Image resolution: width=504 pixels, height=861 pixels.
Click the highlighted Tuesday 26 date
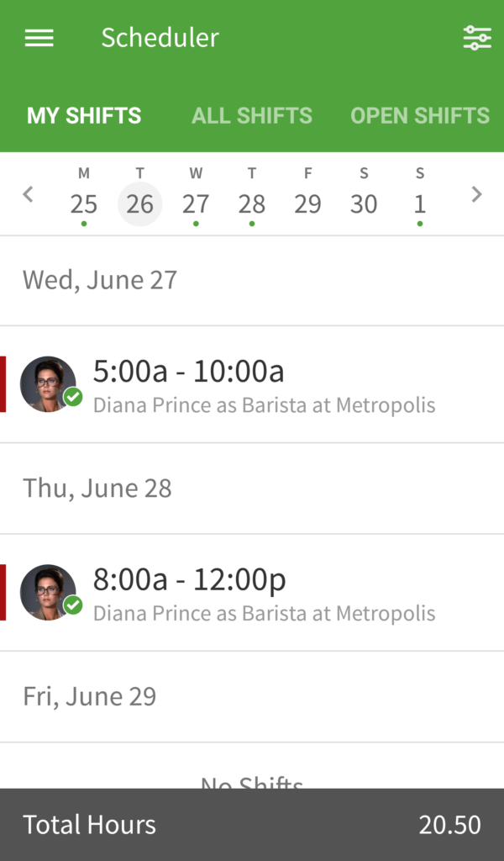click(x=139, y=203)
